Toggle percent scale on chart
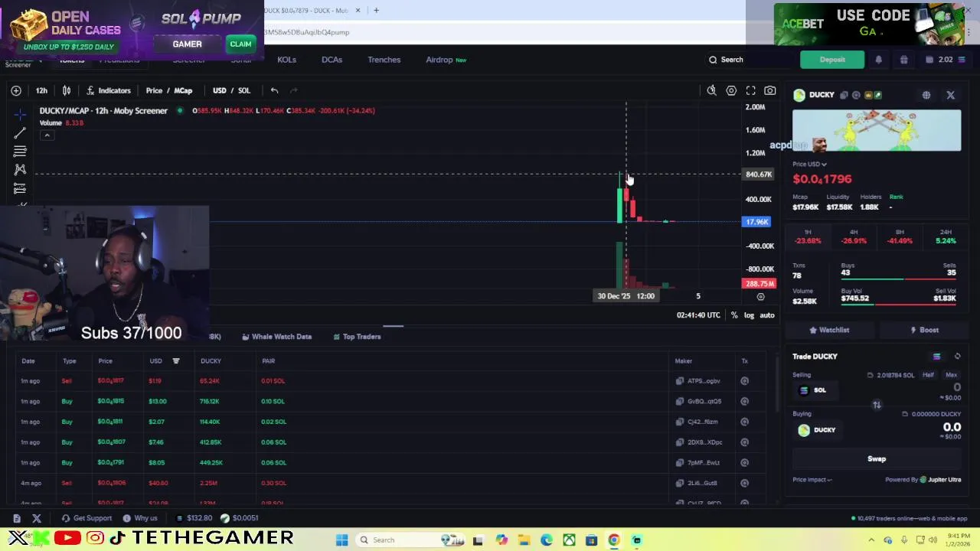The width and height of the screenshot is (980, 551). click(734, 315)
